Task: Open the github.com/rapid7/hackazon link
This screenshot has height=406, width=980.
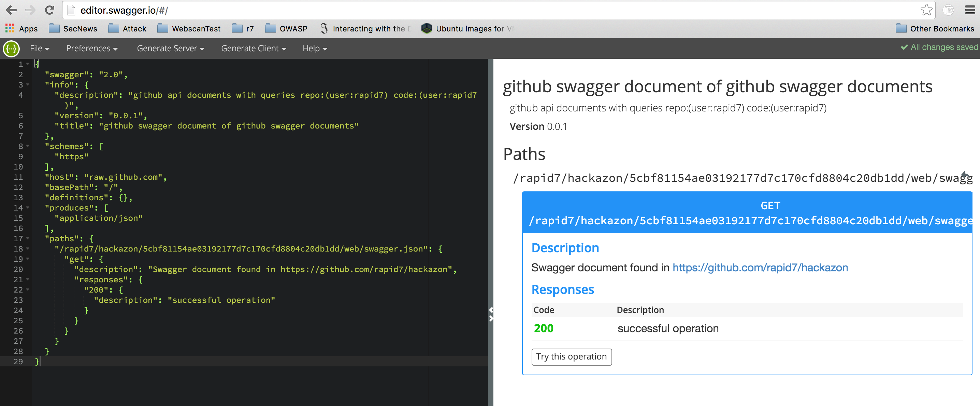Action: (x=760, y=268)
